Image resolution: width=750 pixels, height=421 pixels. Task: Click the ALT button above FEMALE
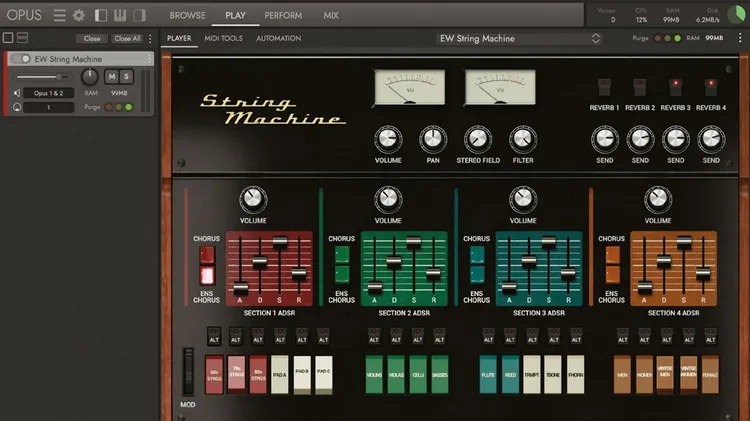[710, 336]
